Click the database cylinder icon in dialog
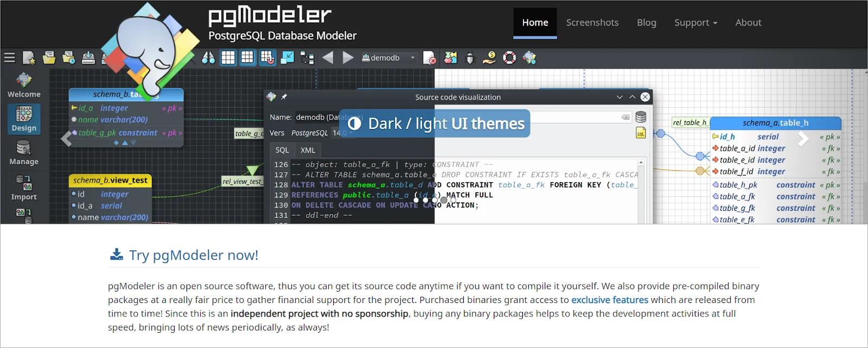This screenshot has height=348, width=868. pyautogui.click(x=641, y=117)
